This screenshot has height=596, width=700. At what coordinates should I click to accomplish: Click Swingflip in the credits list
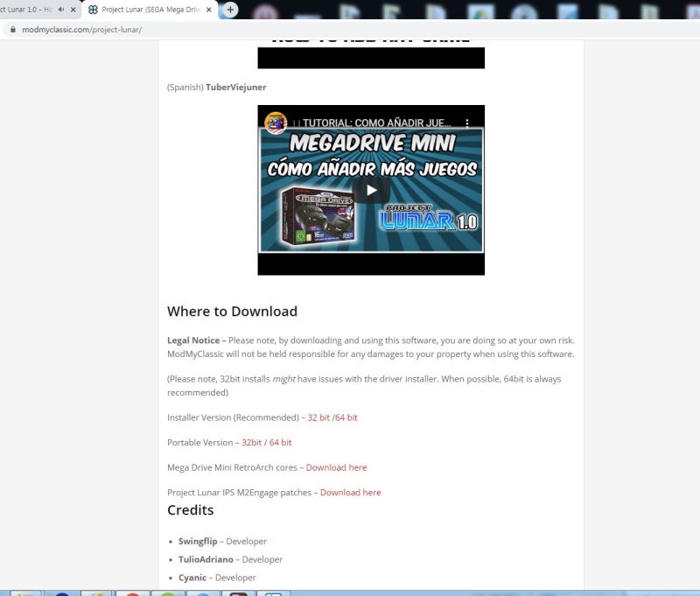(x=198, y=541)
